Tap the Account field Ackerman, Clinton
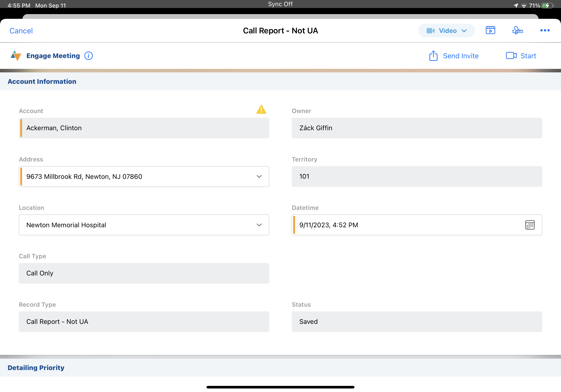This screenshot has height=392, width=561. click(x=144, y=128)
